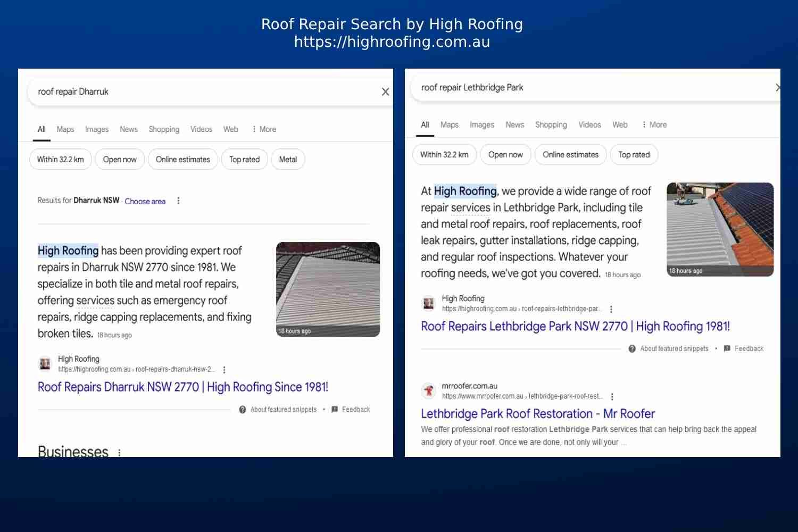
Task: Select the Metal filter chip
Action: tap(288, 159)
